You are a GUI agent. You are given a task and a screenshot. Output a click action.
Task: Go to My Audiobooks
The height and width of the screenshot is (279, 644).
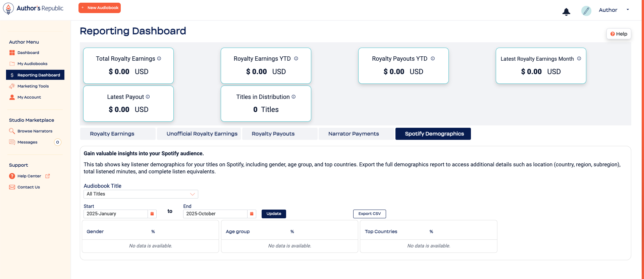click(33, 64)
